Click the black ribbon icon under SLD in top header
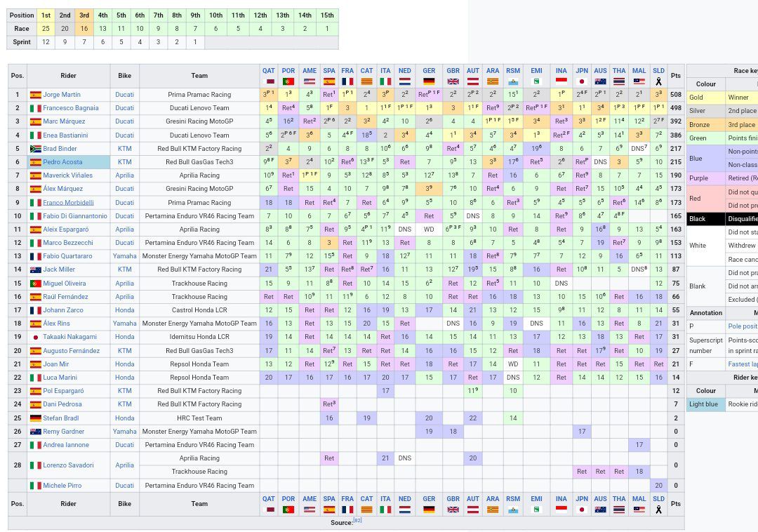Screen dimensions: 758x532 tap(658, 81)
